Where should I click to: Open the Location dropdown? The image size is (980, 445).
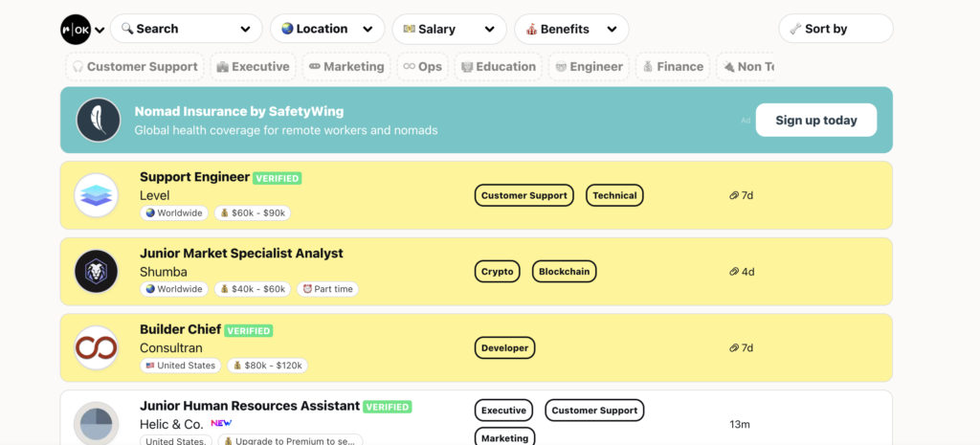[327, 29]
